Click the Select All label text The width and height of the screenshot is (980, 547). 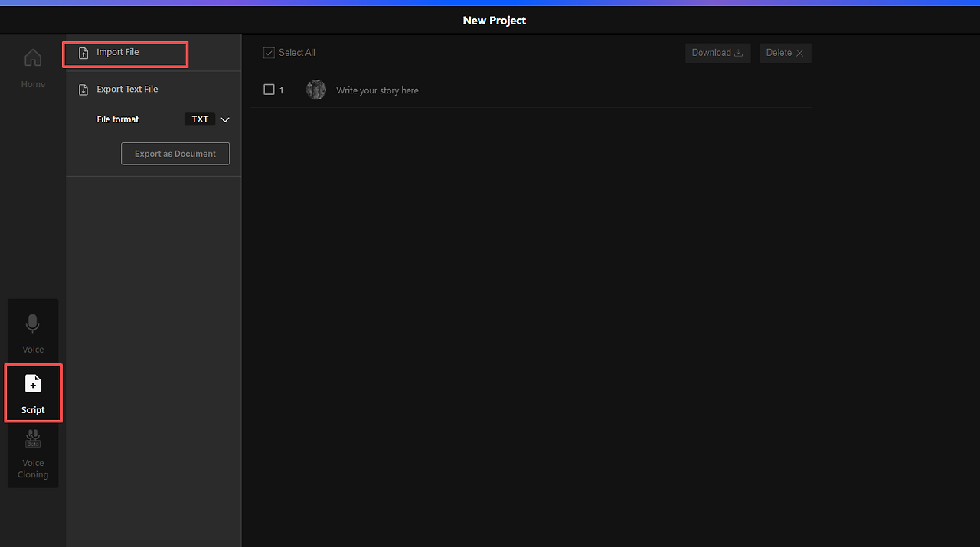[297, 53]
